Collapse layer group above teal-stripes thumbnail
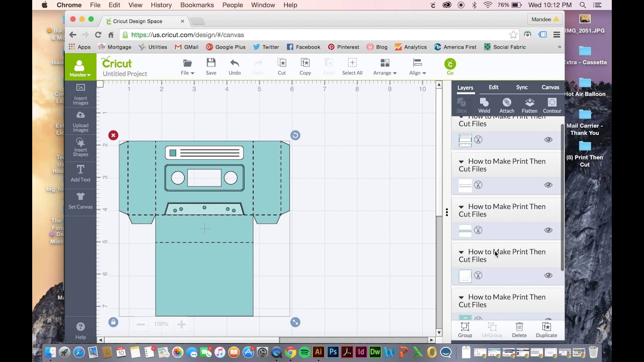Image resolution: width=644 pixels, height=362 pixels. pyautogui.click(x=461, y=207)
